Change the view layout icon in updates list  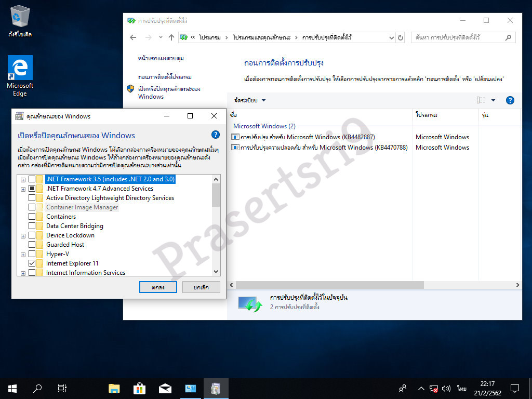tap(481, 100)
